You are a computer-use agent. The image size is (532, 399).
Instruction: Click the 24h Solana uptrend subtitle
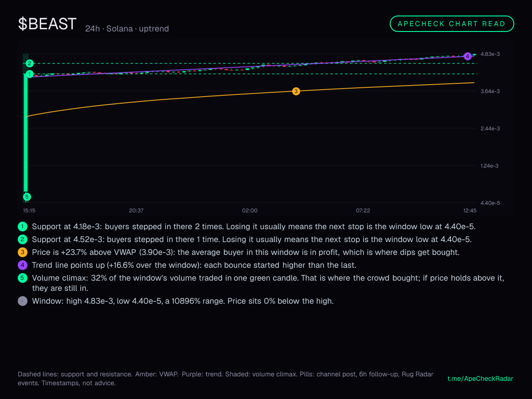[127, 29]
